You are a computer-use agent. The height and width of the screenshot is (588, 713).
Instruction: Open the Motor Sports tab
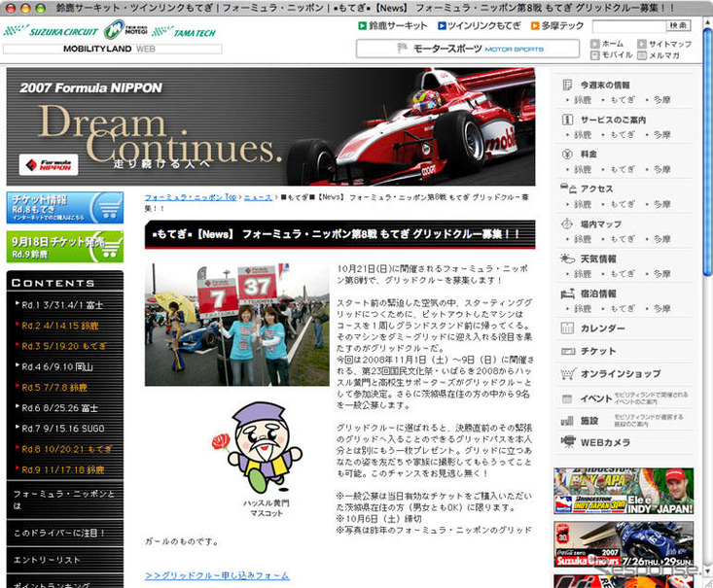click(467, 49)
